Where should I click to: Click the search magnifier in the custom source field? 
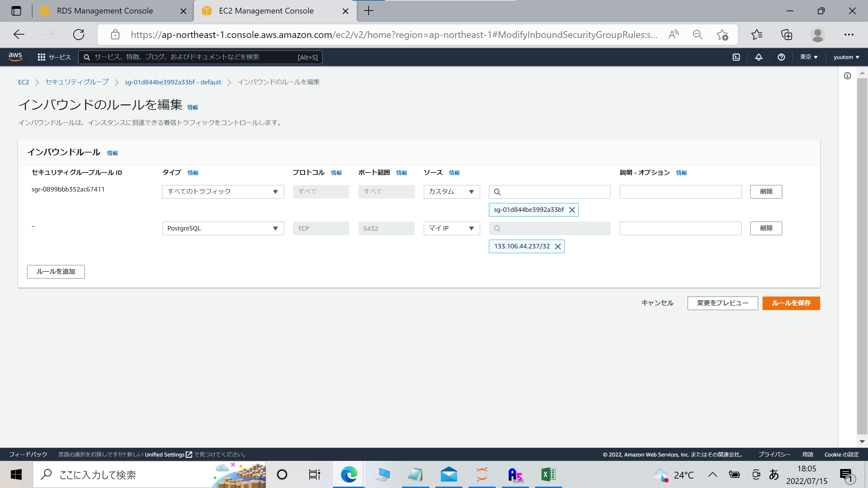pyautogui.click(x=497, y=191)
